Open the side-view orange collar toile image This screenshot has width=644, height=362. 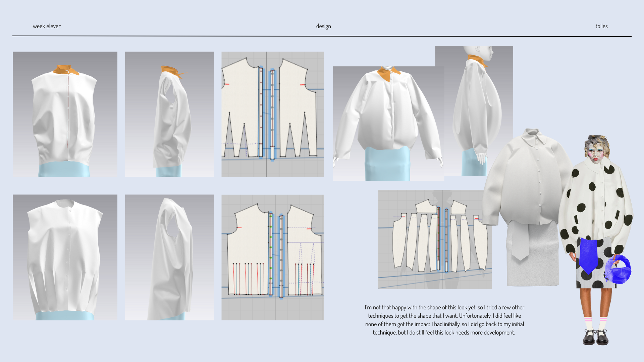point(169,114)
